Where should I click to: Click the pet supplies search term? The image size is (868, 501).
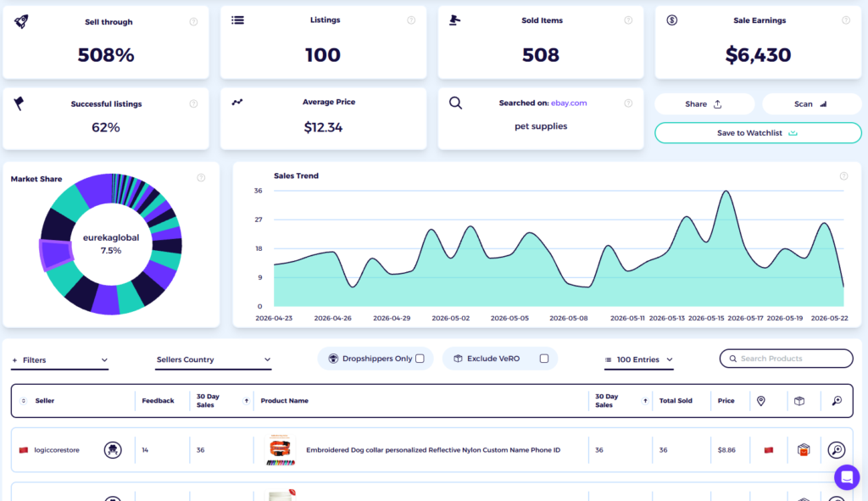pyautogui.click(x=541, y=126)
